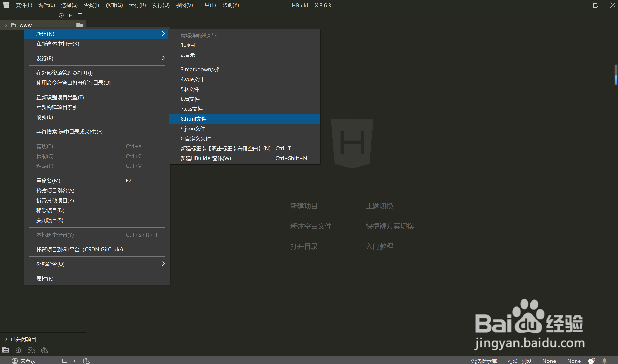Select 2.目录 in the new submenu

tap(244, 55)
